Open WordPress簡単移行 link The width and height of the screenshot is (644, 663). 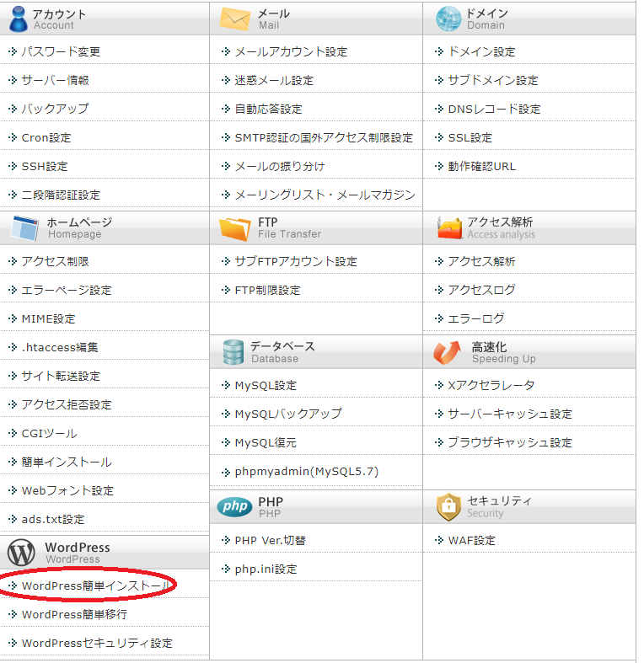pyautogui.click(x=74, y=614)
